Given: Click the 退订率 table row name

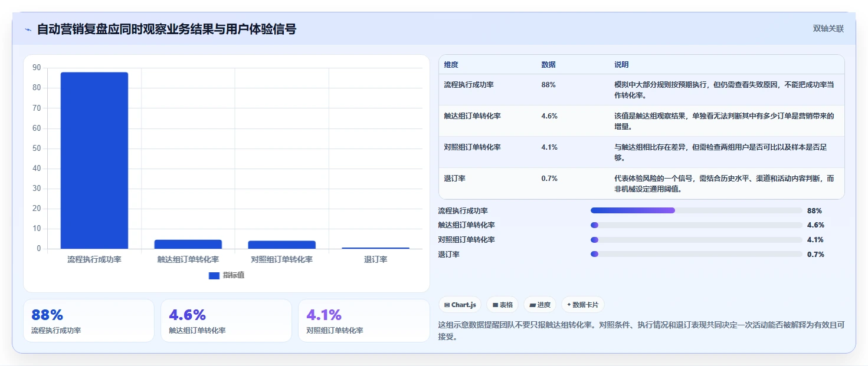Looking at the screenshot, I should click(x=455, y=178).
